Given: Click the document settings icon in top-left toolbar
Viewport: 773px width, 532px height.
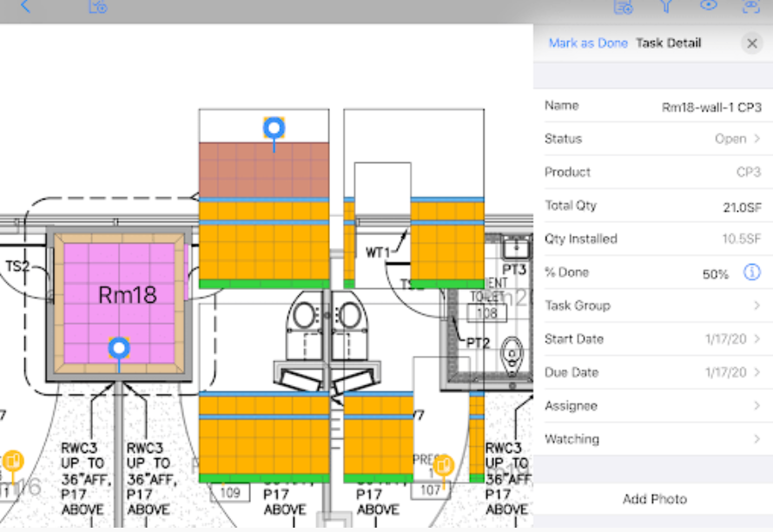Looking at the screenshot, I should (x=97, y=7).
